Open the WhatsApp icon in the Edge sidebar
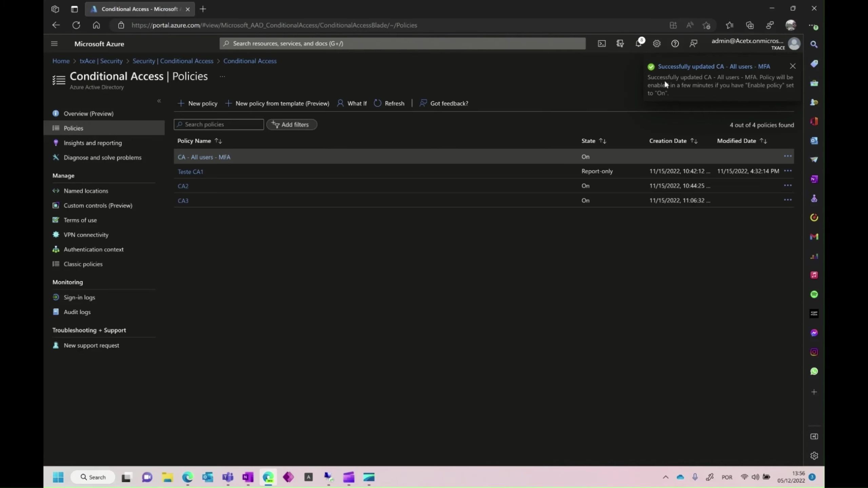This screenshot has width=868, height=488. [814, 371]
